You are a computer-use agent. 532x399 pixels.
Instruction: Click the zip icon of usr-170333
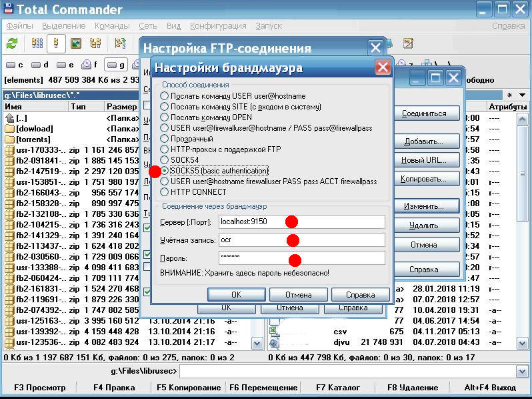tap(10, 150)
